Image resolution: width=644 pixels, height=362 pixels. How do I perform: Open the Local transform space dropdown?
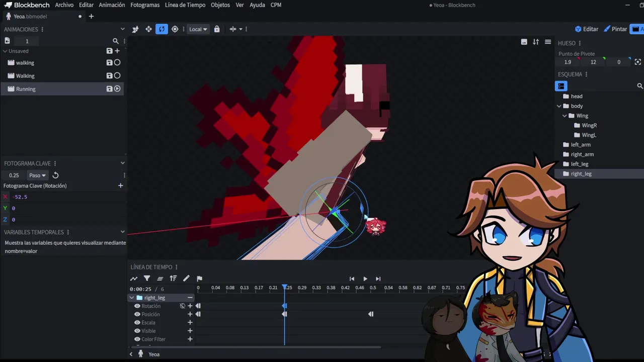198,29
